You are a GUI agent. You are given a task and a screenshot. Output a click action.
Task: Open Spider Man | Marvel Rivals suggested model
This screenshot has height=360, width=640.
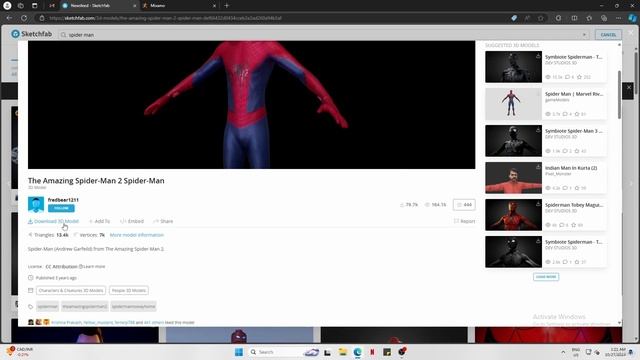pos(545,104)
